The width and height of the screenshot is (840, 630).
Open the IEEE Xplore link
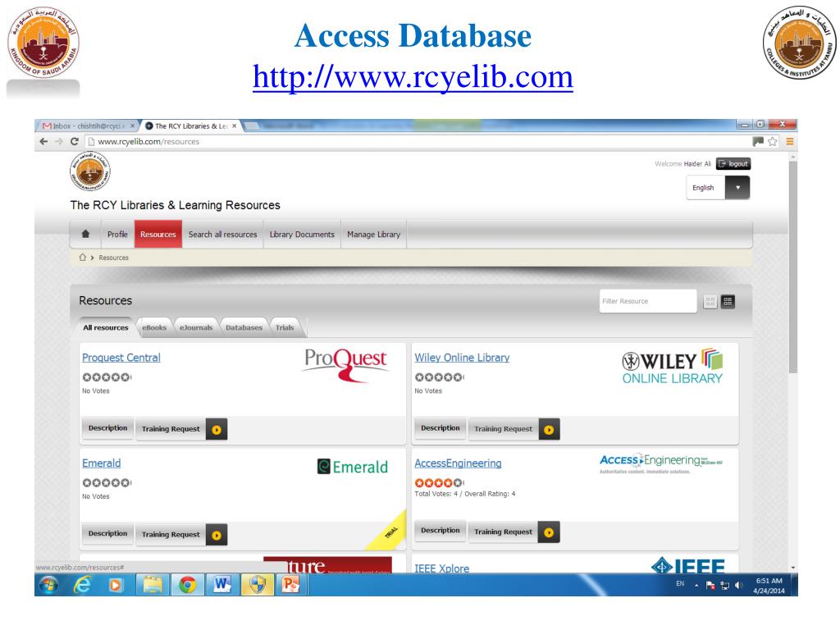pyautogui.click(x=442, y=568)
